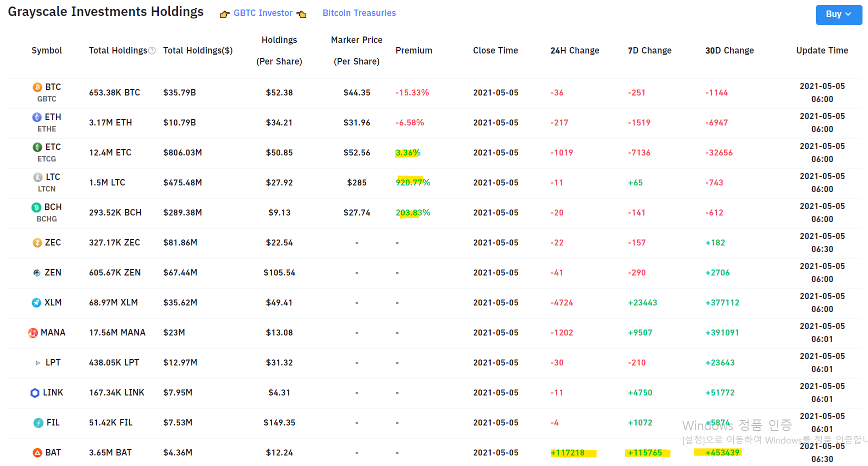Open the GBTC Investor link

(x=263, y=13)
